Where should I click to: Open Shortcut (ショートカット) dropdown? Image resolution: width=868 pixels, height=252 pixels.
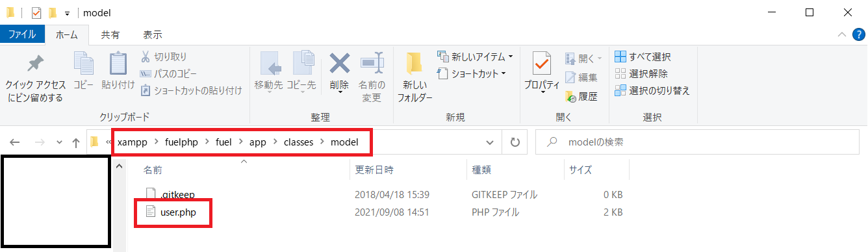(x=472, y=73)
